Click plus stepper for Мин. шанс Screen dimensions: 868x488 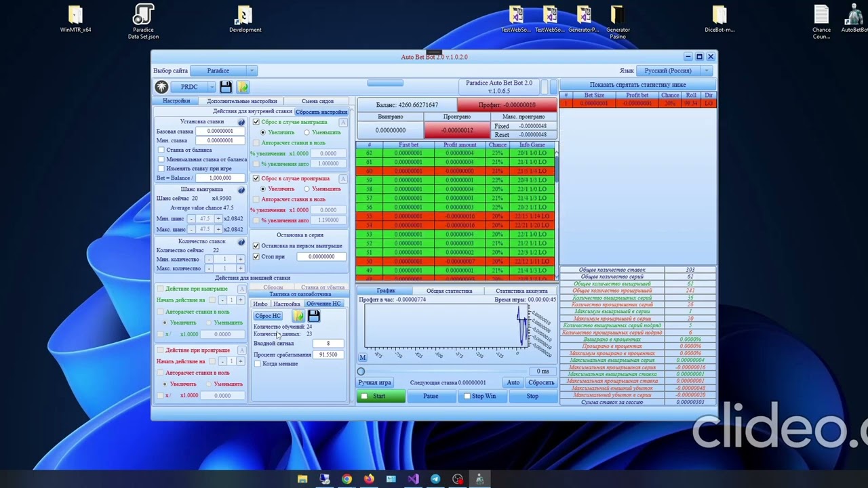[218, 218]
